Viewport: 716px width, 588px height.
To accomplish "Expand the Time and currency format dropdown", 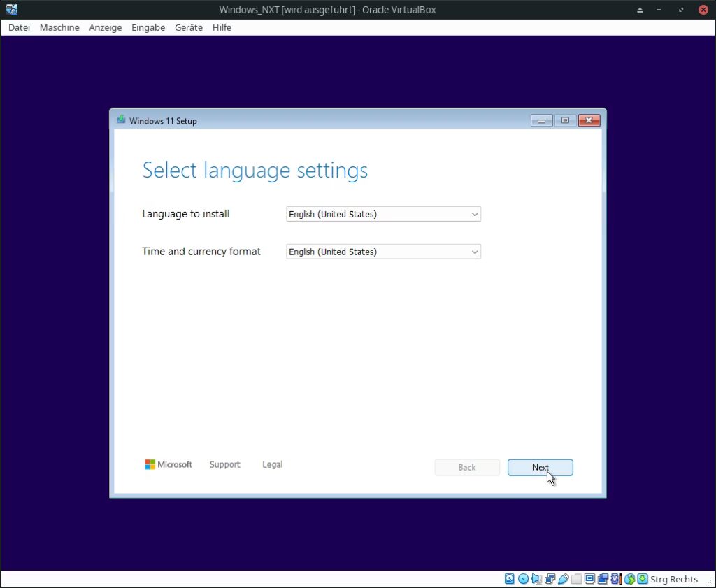I will tap(383, 252).
